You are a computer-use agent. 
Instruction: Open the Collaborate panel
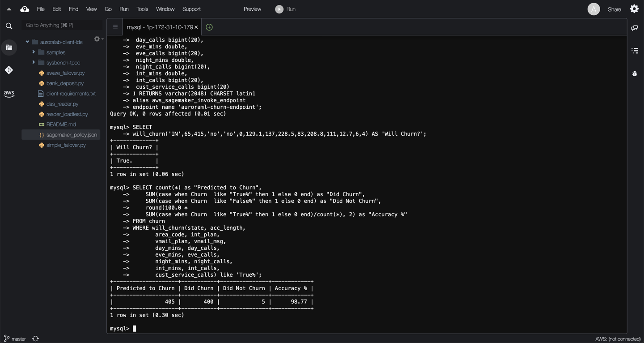pos(635,27)
